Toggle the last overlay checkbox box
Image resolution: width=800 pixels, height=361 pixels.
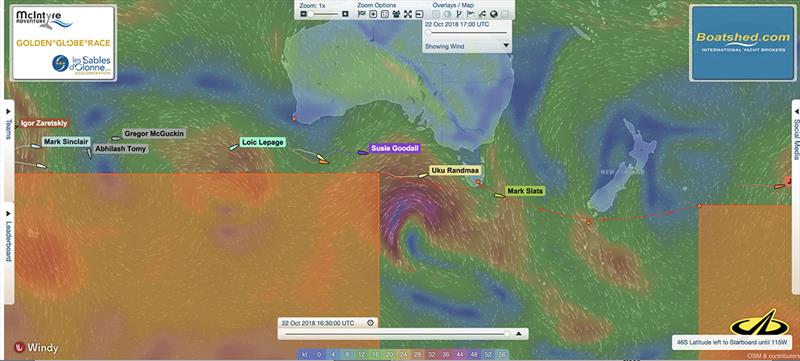(x=505, y=14)
